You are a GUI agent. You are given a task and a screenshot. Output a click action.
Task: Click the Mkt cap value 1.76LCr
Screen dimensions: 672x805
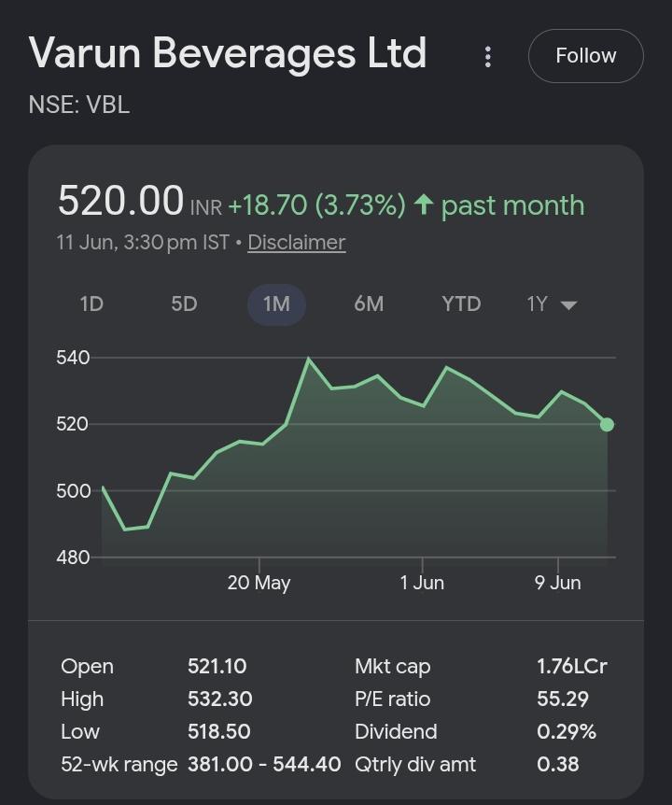pyautogui.click(x=572, y=667)
